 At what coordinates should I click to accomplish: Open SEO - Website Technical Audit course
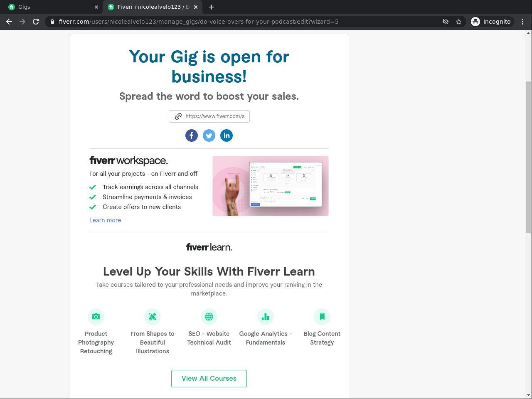pyautogui.click(x=209, y=338)
